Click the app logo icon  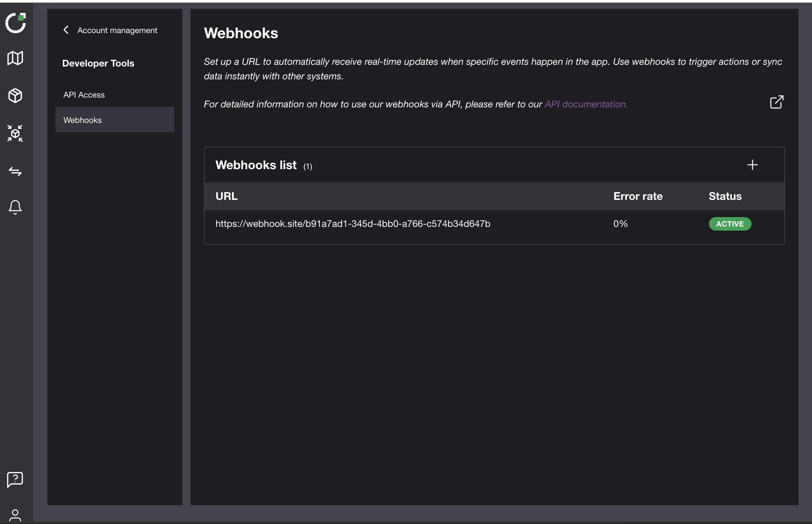[16, 23]
